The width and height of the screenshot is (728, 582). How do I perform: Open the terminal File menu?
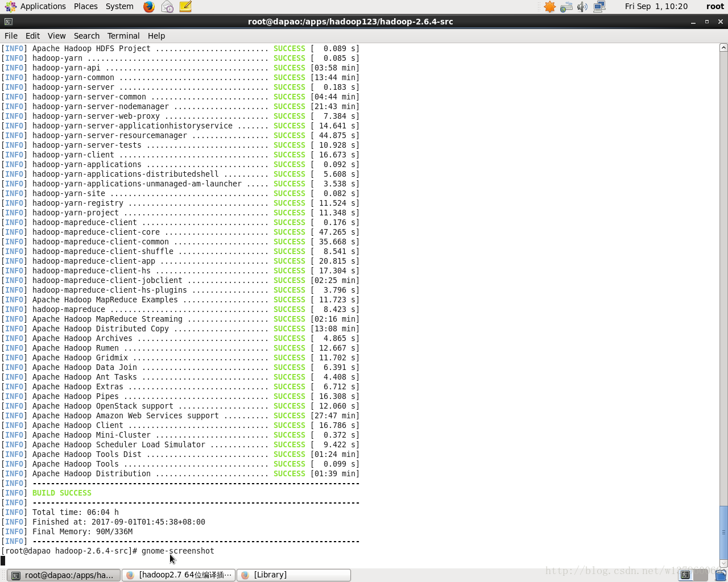pos(11,36)
